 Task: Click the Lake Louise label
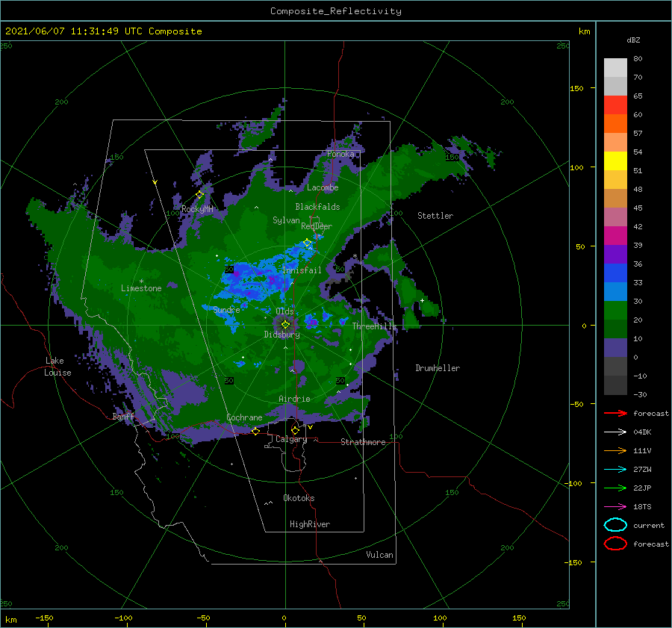tap(57, 367)
